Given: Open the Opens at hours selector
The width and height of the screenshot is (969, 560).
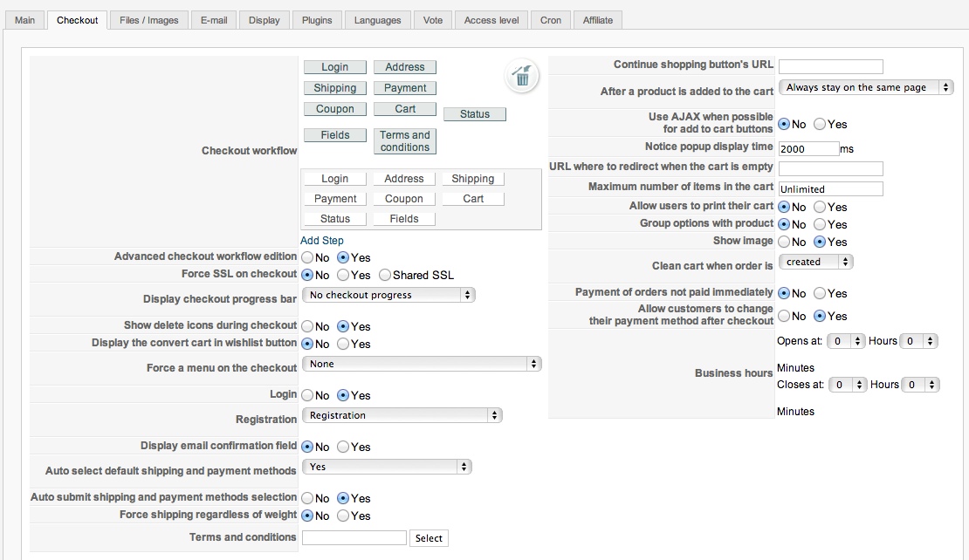Looking at the screenshot, I should (845, 341).
